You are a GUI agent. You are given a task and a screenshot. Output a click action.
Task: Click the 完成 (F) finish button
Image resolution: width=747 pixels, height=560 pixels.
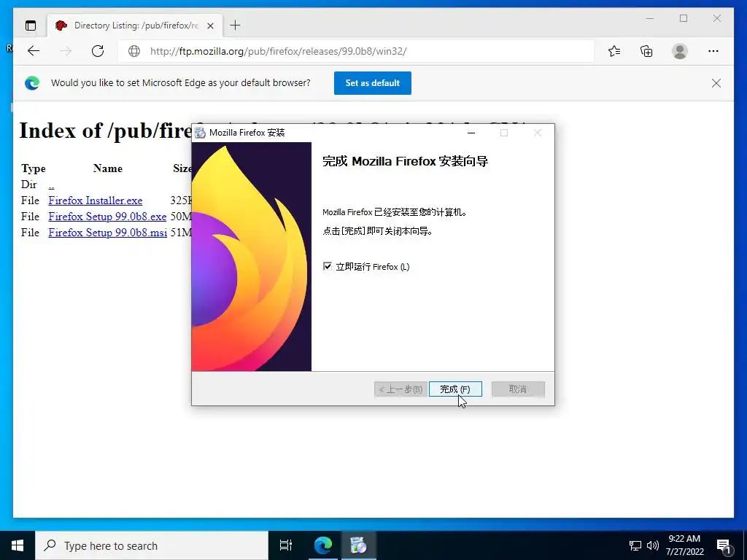[455, 389]
